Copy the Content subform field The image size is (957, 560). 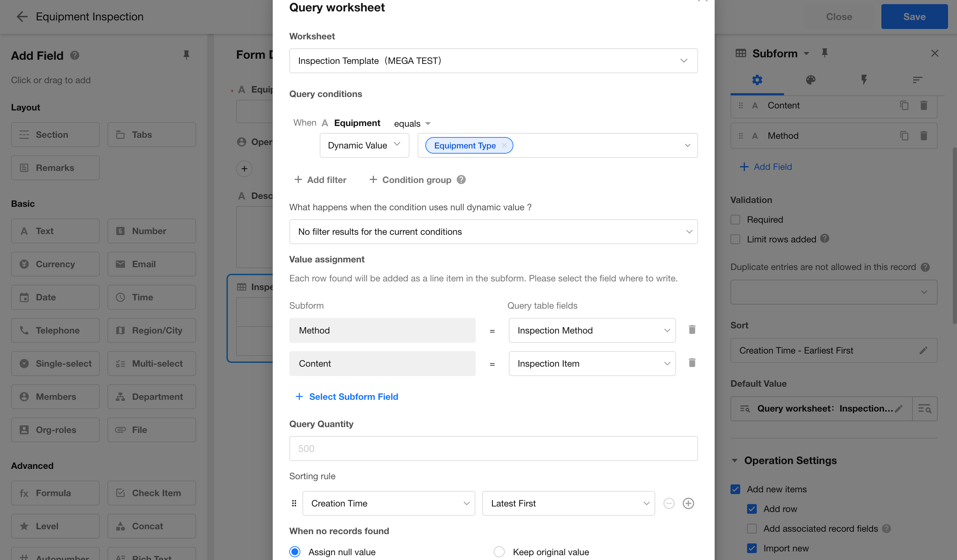click(x=904, y=105)
